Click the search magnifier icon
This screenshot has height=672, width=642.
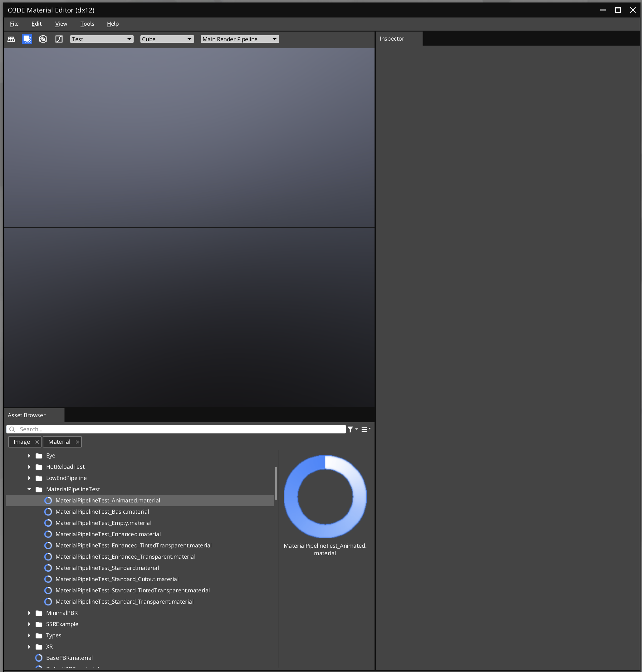[12, 429]
